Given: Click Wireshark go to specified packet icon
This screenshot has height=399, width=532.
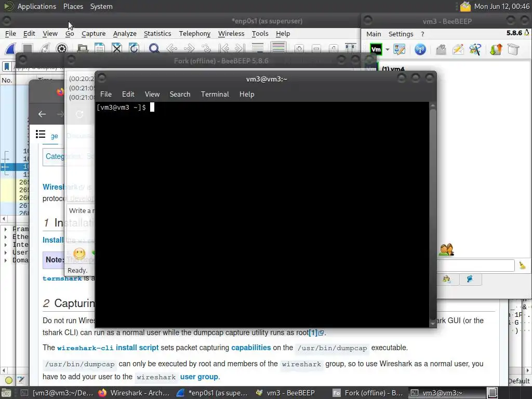Looking at the screenshot, I should pyautogui.click(x=206, y=48).
